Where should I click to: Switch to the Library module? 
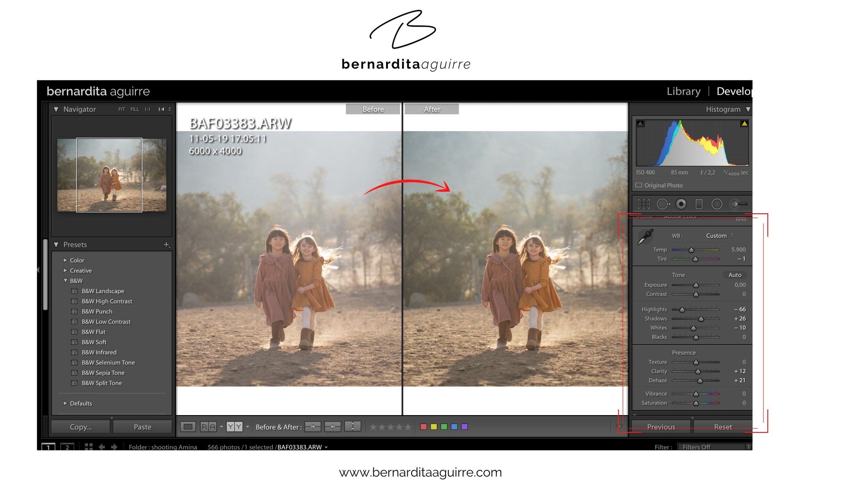[x=683, y=91]
